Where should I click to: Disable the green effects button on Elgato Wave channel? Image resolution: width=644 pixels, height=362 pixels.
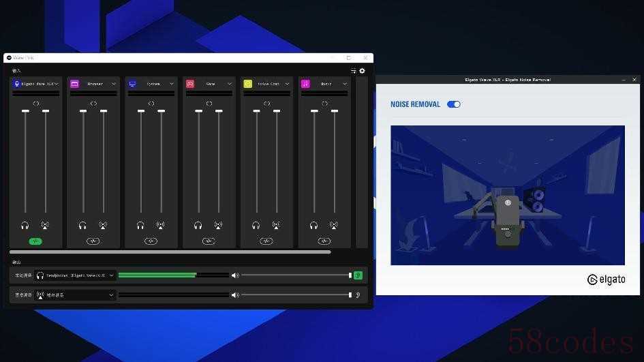pyautogui.click(x=35, y=241)
